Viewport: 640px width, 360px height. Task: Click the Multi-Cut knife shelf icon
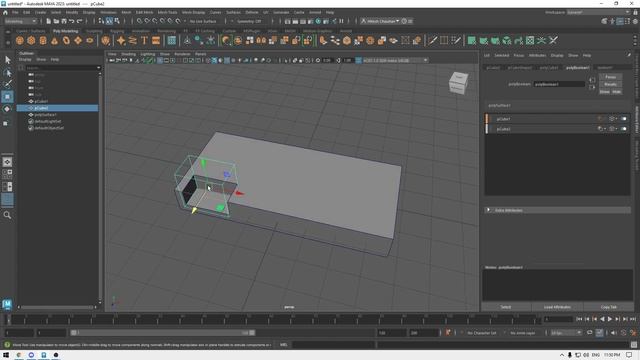tap(432, 40)
